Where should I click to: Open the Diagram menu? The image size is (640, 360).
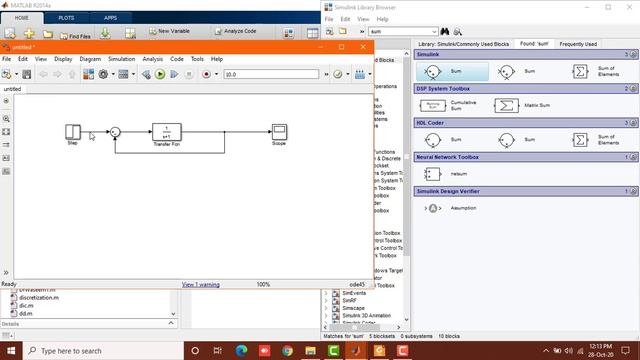[x=90, y=59]
